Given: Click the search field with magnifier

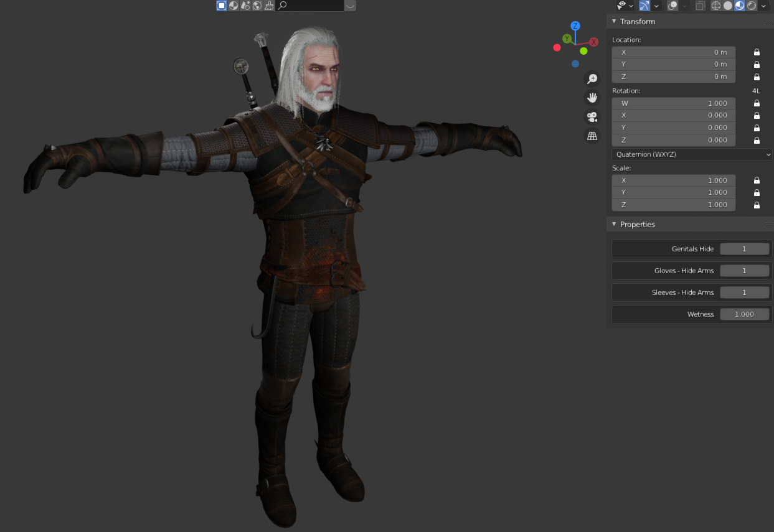Looking at the screenshot, I should point(310,6).
